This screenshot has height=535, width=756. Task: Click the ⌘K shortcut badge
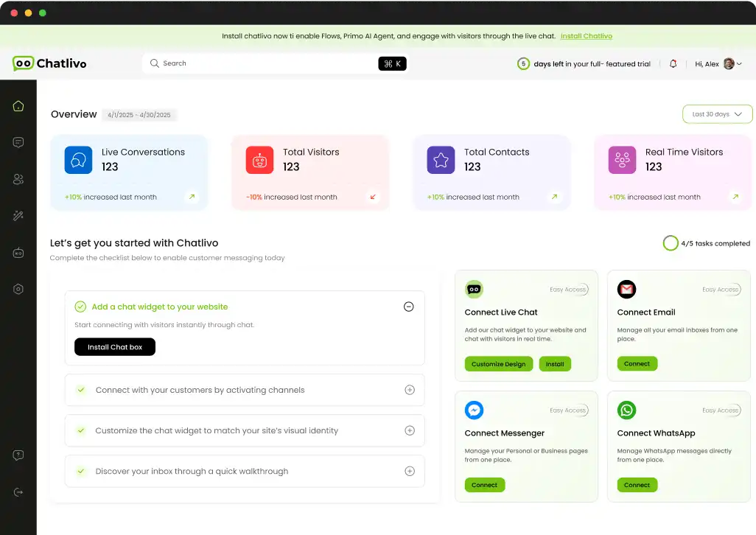coord(392,63)
